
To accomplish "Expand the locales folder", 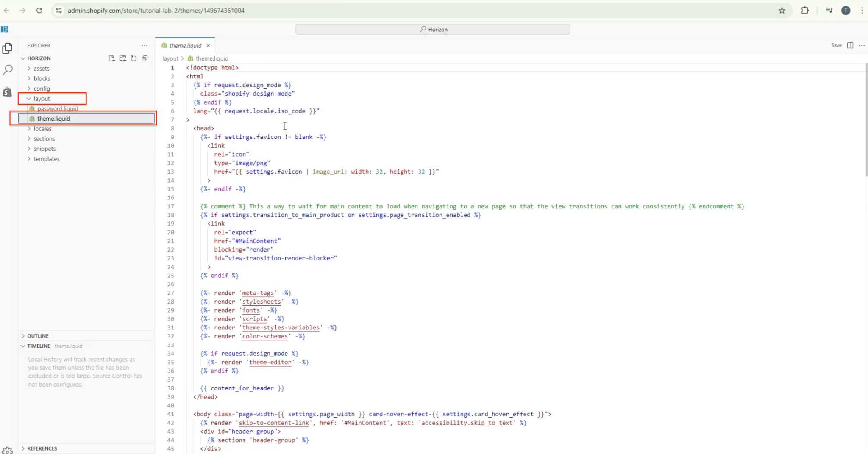I will pos(42,129).
